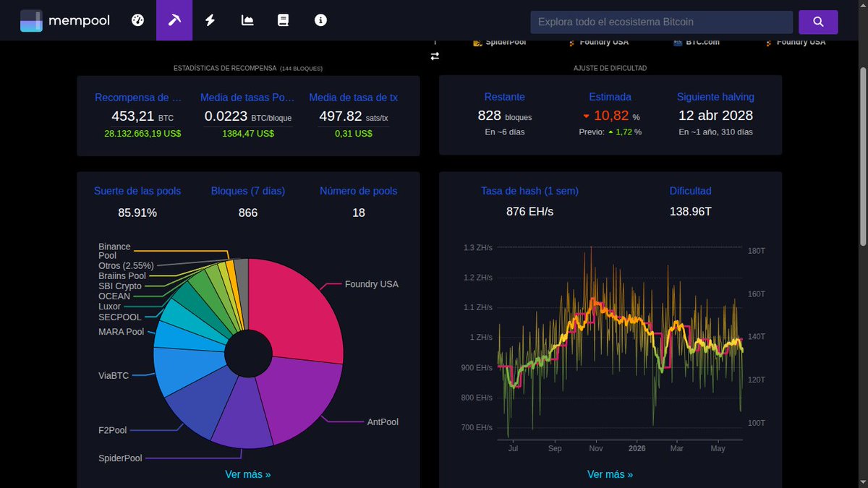The image size is (868, 488).
Task: Click the 'Nov' label on hashrate chart axis
Action: [596, 448]
